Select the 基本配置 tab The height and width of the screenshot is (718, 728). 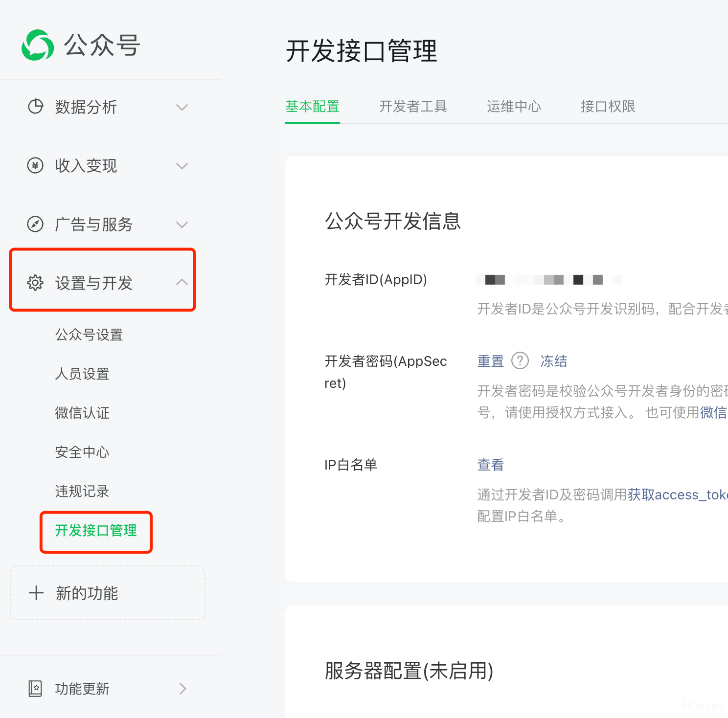[x=313, y=106]
